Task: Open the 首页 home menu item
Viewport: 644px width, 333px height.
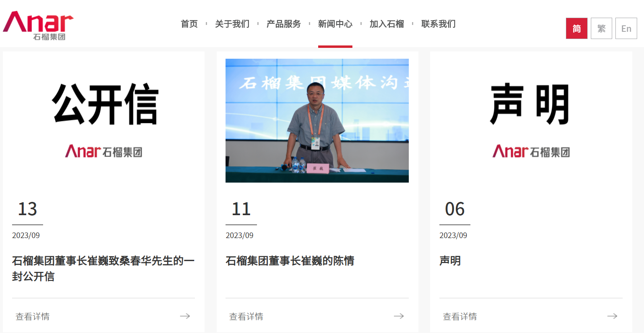Action: (189, 24)
